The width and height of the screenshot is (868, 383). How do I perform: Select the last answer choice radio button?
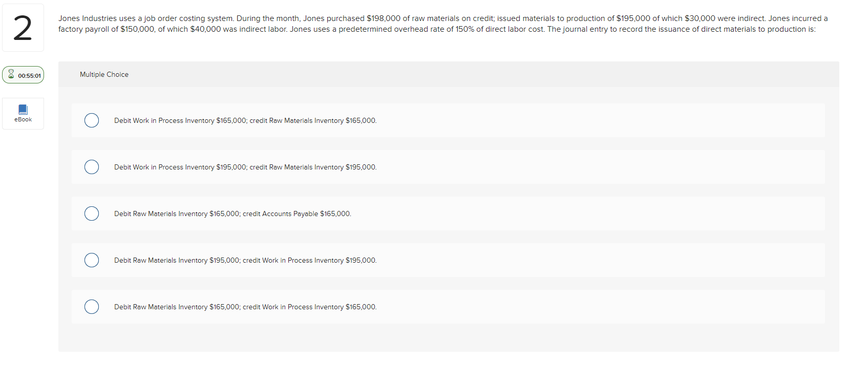(x=92, y=307)
